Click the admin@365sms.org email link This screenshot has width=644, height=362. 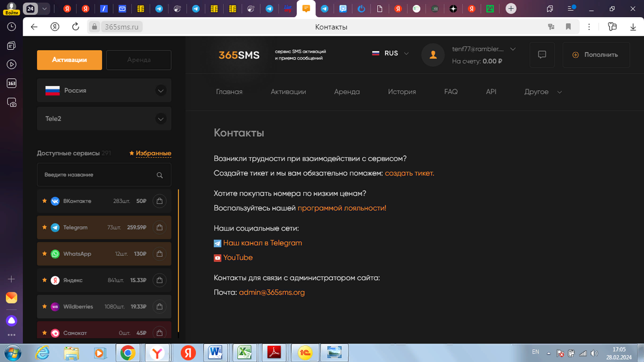click(x=272, y=292)
